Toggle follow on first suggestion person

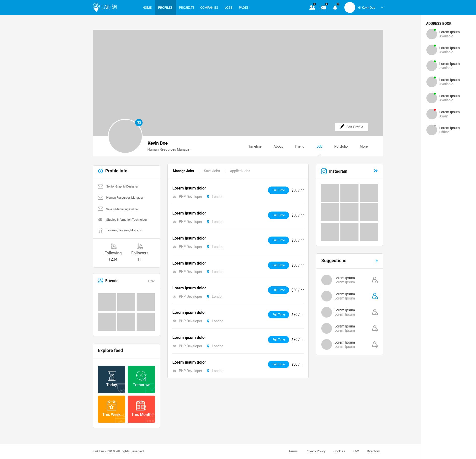coord(375,280)
